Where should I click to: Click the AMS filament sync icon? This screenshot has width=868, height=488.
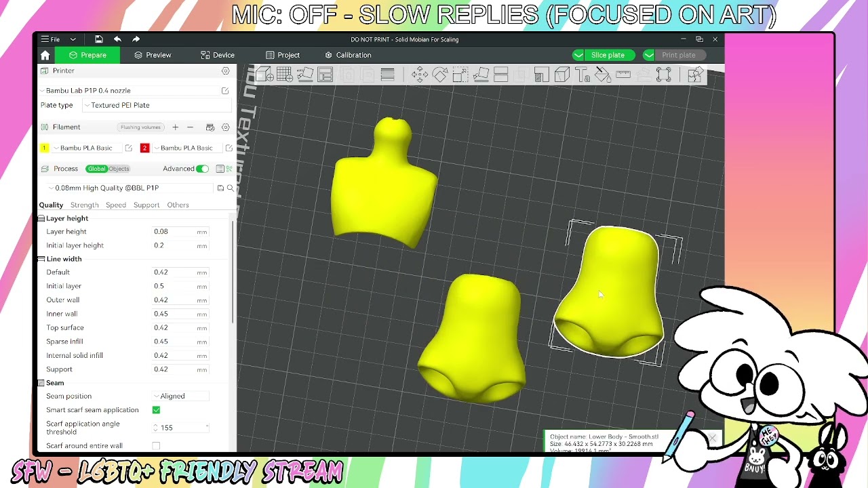point(210,127)
